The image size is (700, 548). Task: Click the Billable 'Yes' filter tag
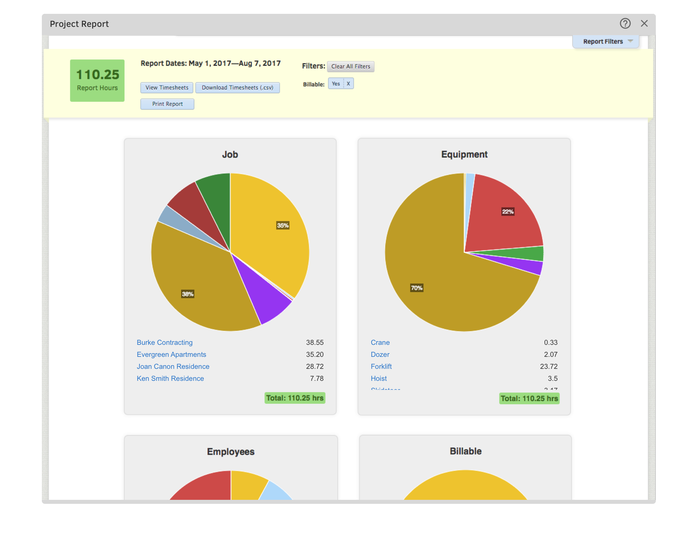click(x=336, y=83)
